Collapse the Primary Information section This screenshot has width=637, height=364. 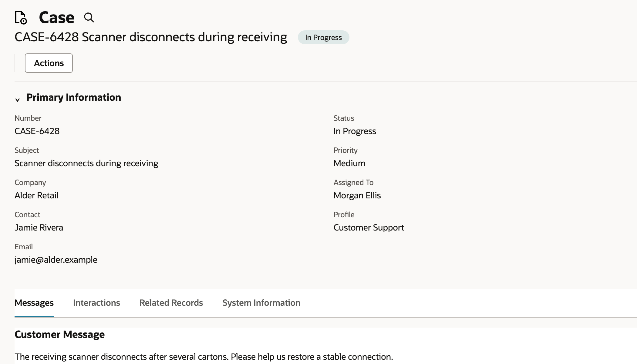tap(18, 99)
